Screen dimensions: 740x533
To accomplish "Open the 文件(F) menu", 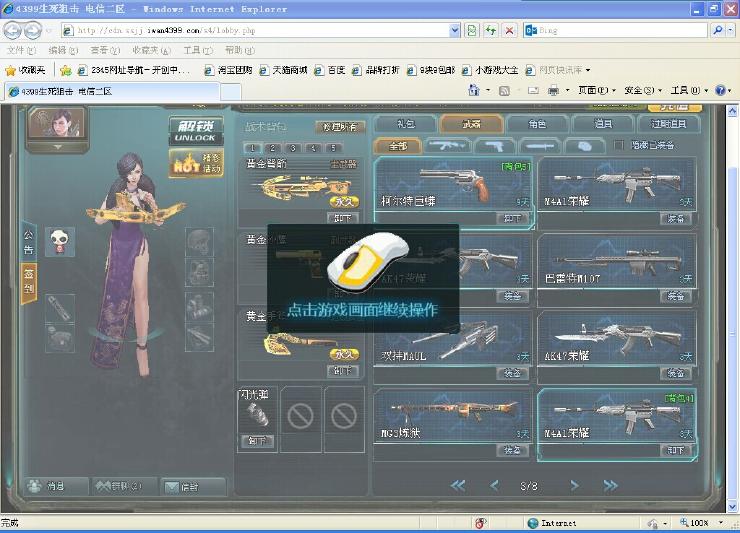I will click(x=21, y=50).
